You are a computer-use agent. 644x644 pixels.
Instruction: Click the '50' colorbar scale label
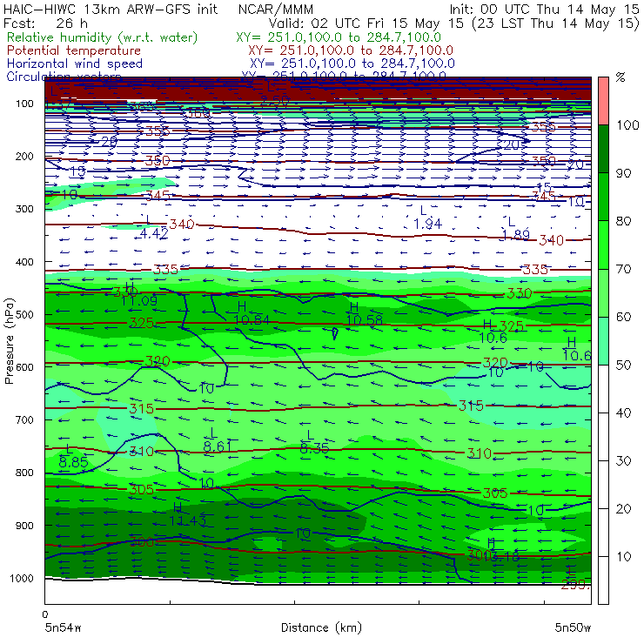623,365
